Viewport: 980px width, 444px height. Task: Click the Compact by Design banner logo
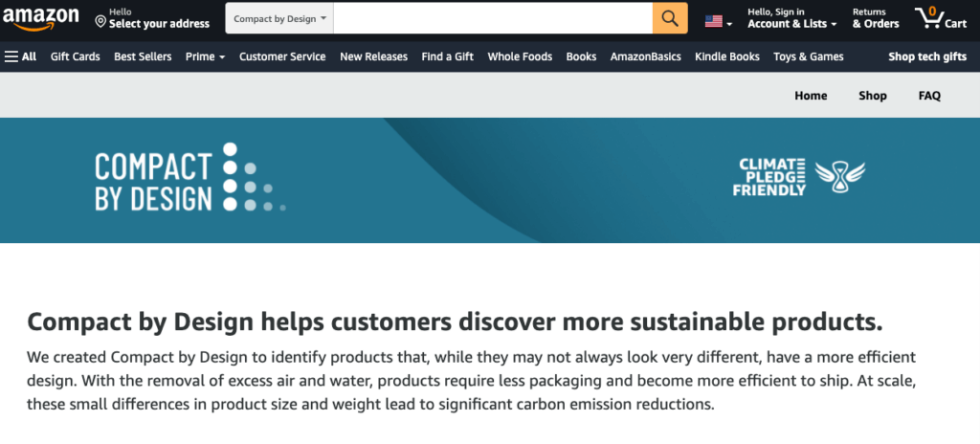point(190,177)
